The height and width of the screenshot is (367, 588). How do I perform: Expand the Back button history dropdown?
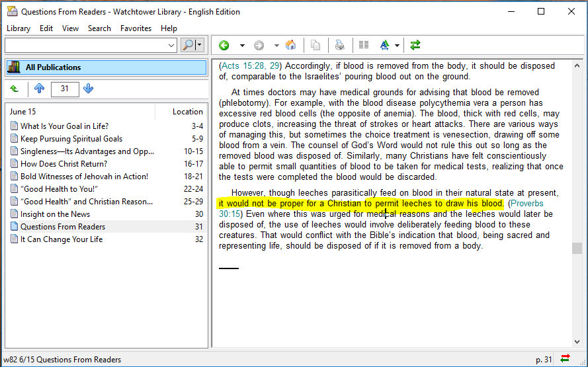(242, 46)
